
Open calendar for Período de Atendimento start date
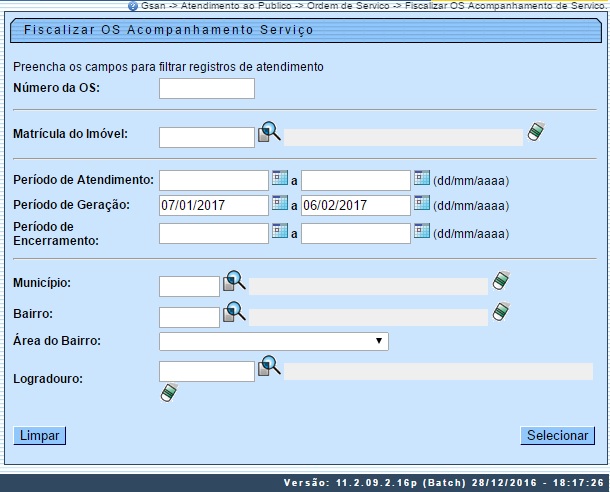click(x=280, y=177)
